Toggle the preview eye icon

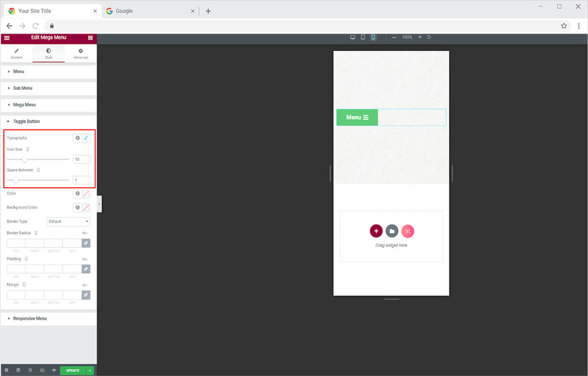54,370
